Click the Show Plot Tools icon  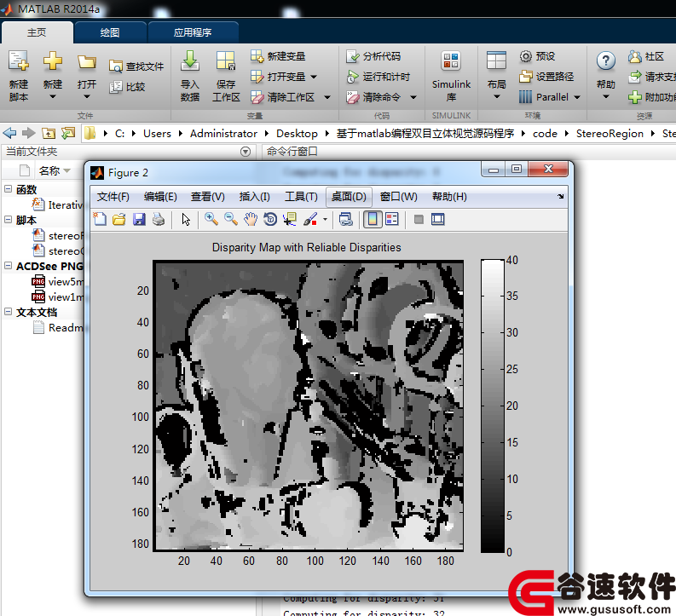click(x=437, y=219)
